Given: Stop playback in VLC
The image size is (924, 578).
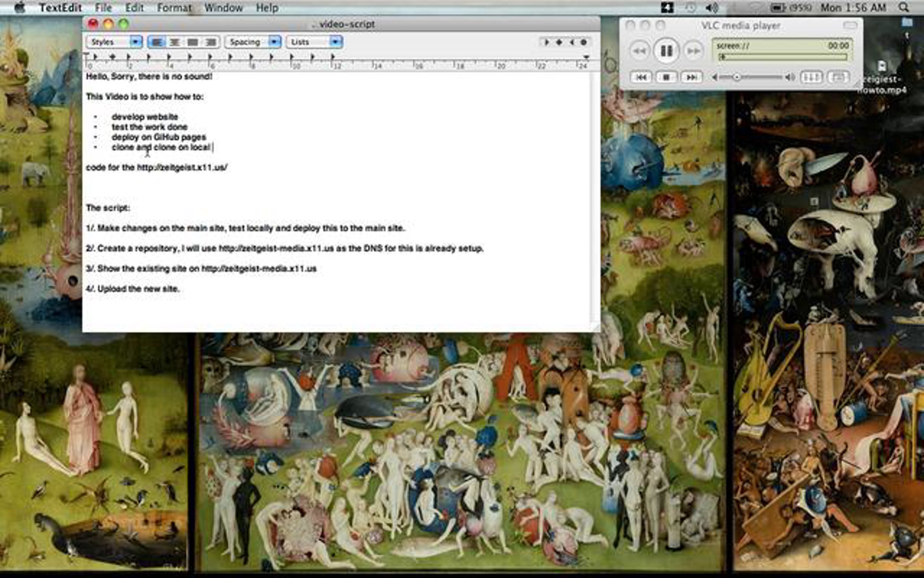Looking at the screenshot, I should pos(666,77).
